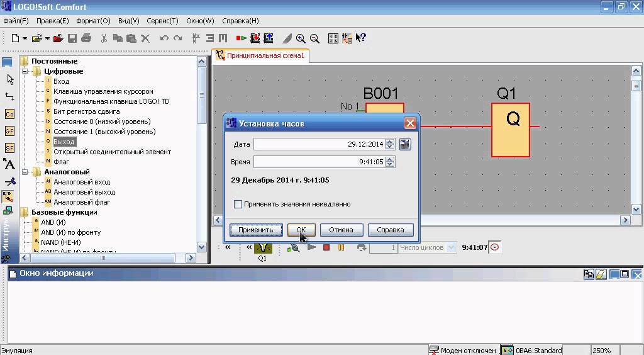The height and width of the screenshot is (355, 644).
Task: Open Справка in clock dialog
Action: [390, 230]
